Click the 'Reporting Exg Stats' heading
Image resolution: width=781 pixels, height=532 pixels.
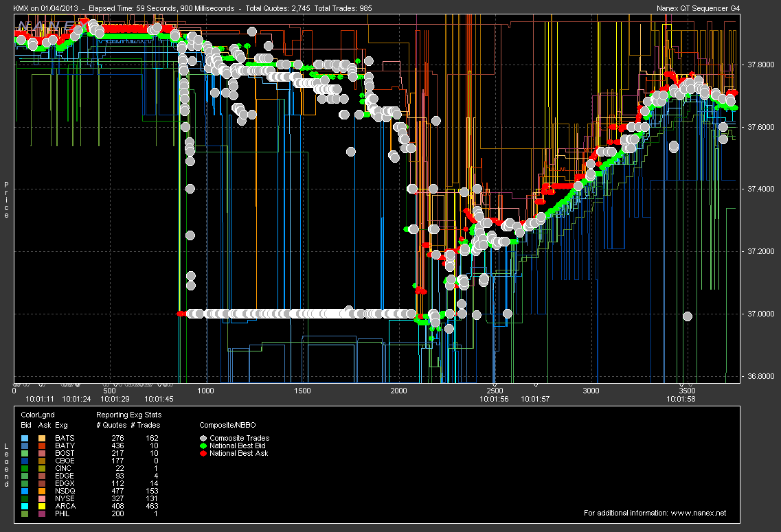tap(128, 415)
